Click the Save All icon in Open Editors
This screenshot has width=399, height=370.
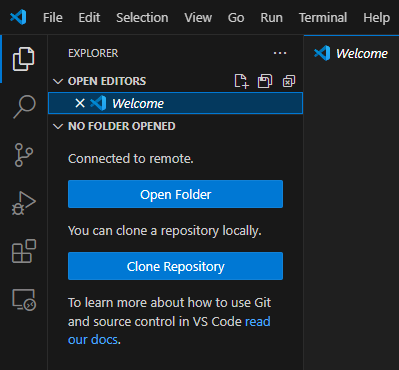265,81
